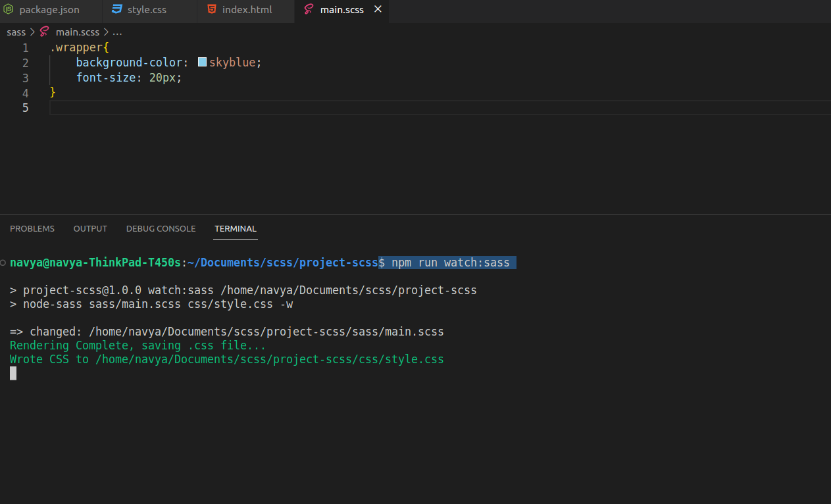Click line number 5 in gutter
This screenshot has width=831, height=504.
(x=26, y=108)
